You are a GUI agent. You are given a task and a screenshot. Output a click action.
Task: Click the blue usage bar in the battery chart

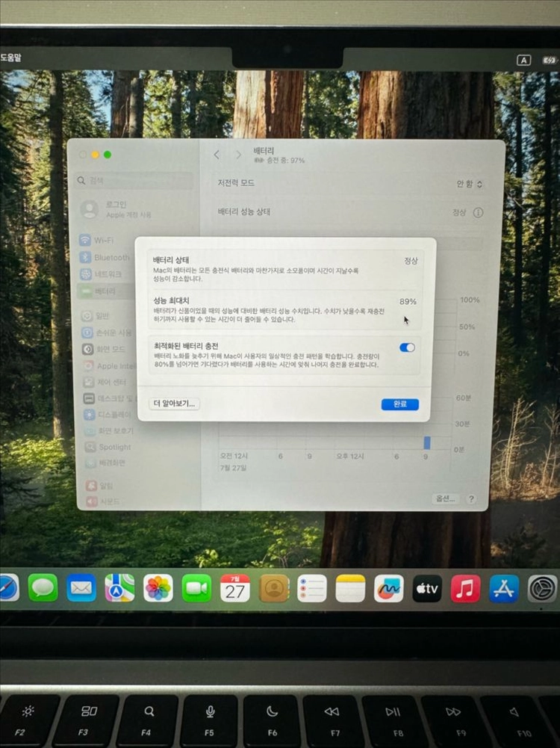427,442
